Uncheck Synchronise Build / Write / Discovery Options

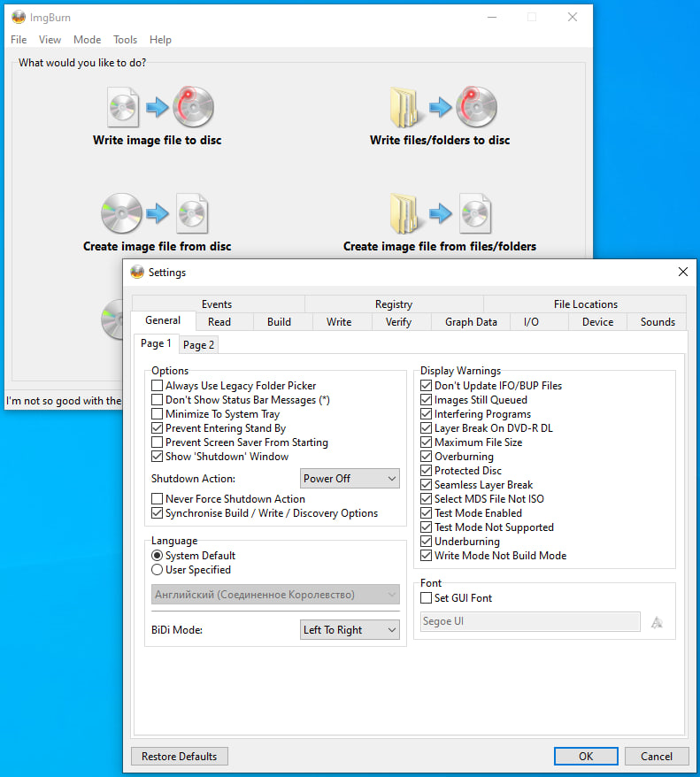[x=157, y=513]
